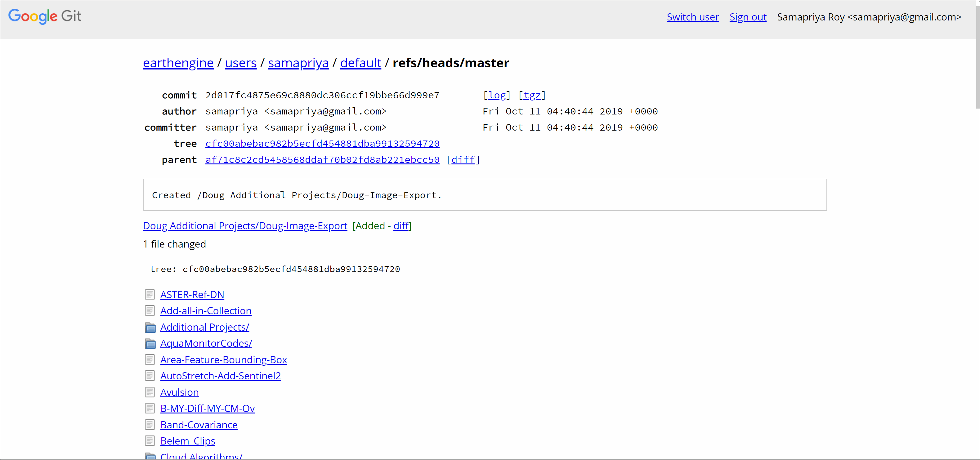Open the Avulsion file
980x460 pixels.
click(x=180, y=392)
